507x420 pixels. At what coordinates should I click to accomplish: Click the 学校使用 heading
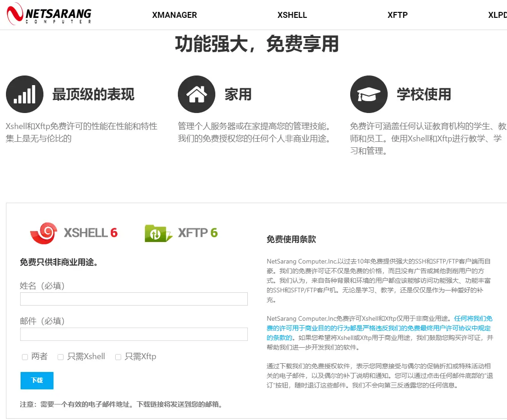pos(424,94)
